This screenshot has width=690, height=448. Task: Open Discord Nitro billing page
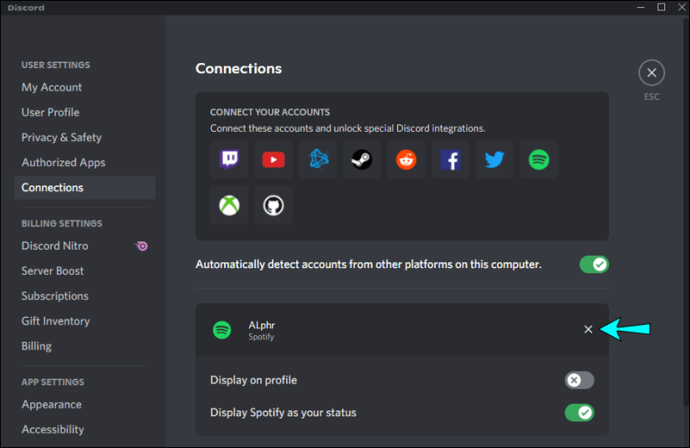coord(55,246)
